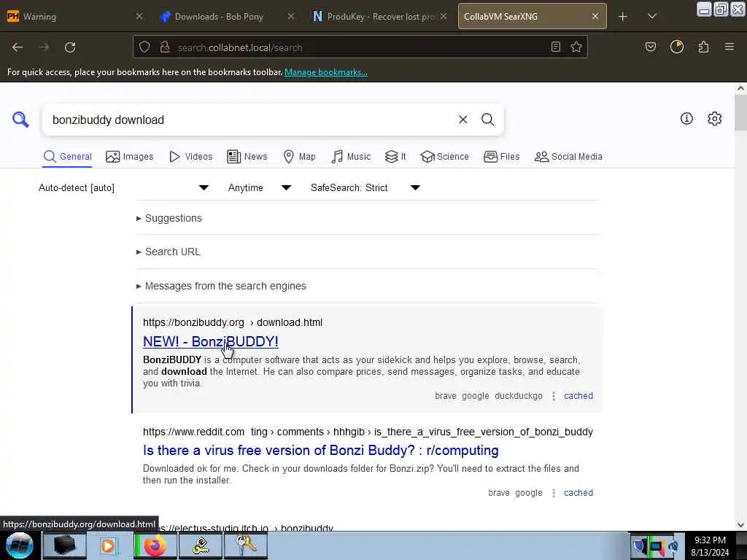747x560 pixels.
Task: Click the Manage bookmarks link
Action: (326, 72)
